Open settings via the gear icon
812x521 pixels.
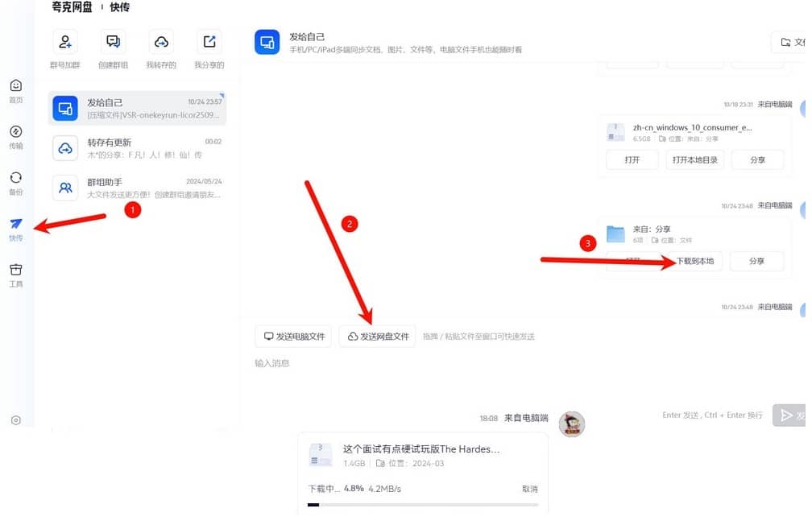(x=15, y=420)
